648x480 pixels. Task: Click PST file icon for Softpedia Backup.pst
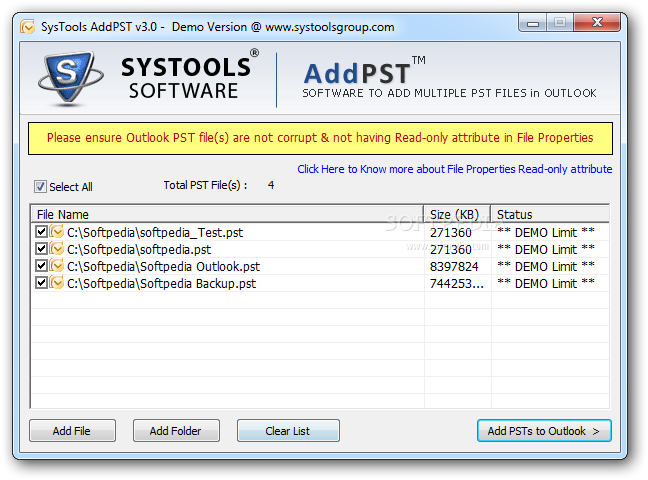57,283
